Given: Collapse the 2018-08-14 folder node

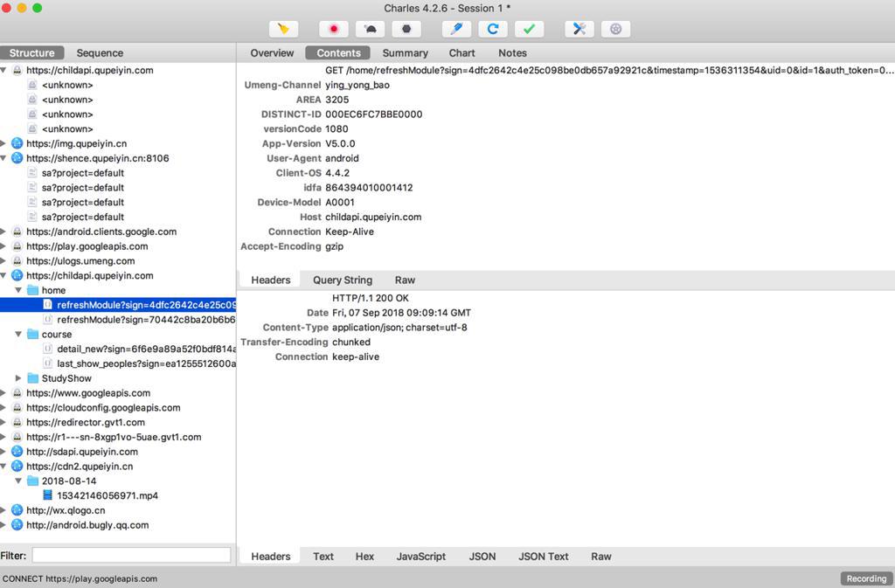Looking at the screenshot, I should pos(18,481).
